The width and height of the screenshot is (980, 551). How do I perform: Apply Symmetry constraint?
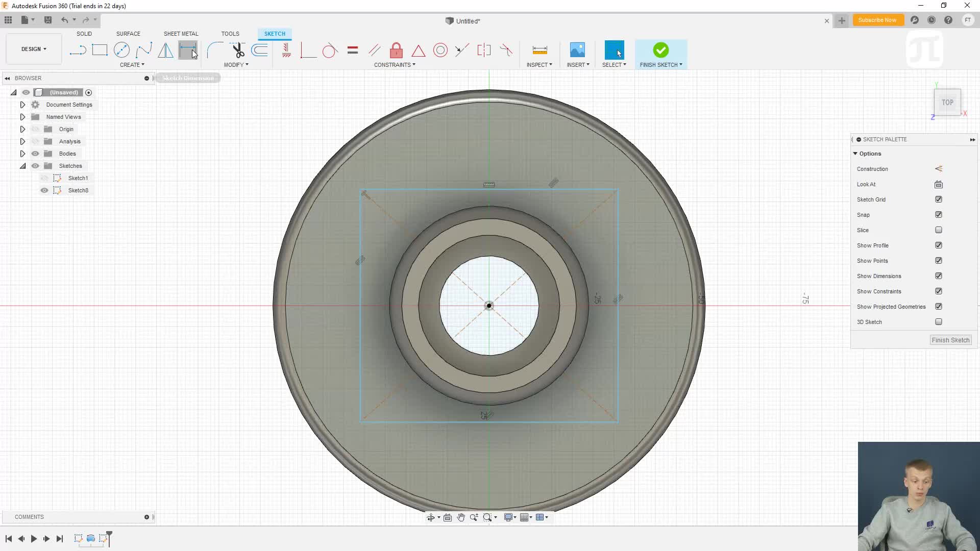pos(484,50)
